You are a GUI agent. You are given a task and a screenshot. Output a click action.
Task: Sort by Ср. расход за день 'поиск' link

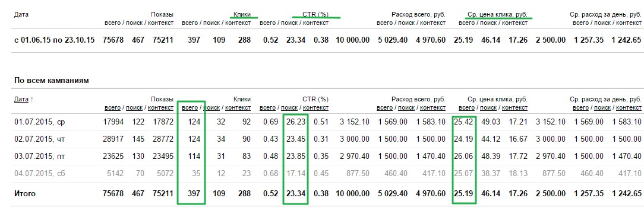coord(602,107)
